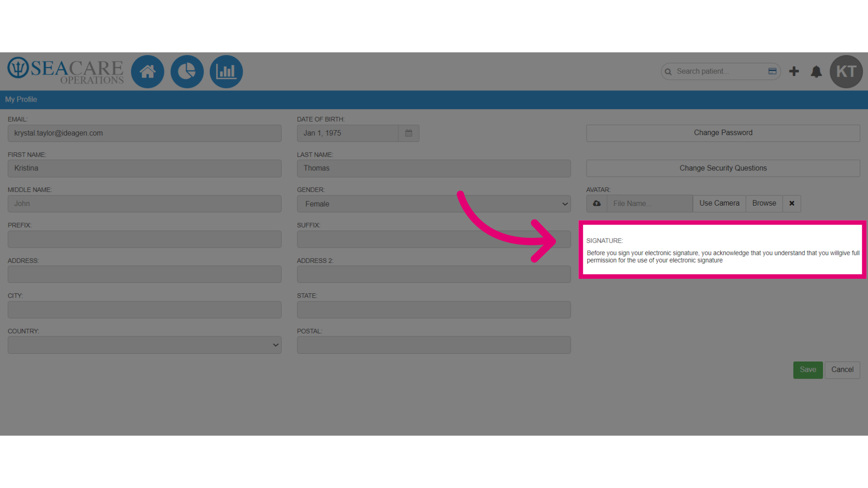Expand the Country dropdown

coord(144,345)
